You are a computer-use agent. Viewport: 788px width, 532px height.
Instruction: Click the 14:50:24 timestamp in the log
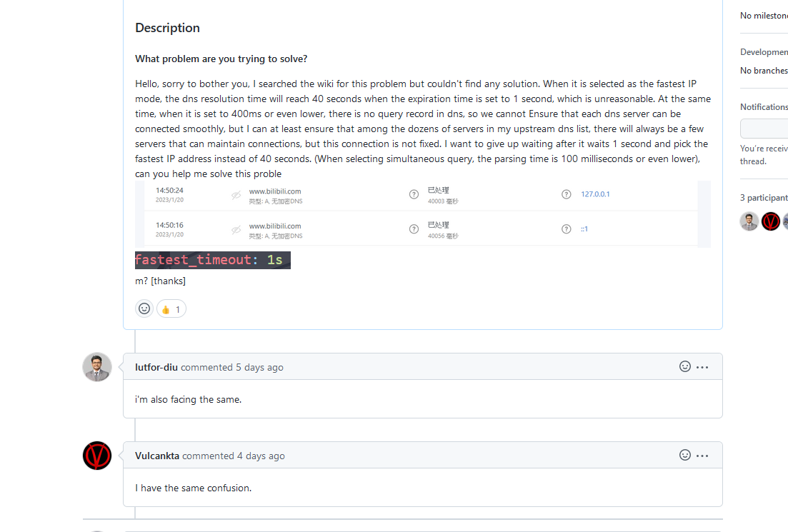point(169,191)
